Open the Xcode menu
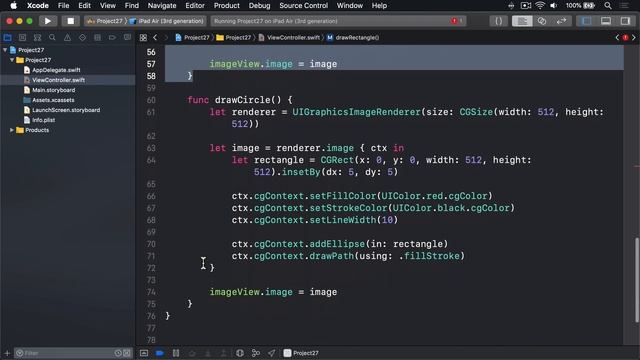Viewport: 640px width, 360px height. [x=38, y=6]
